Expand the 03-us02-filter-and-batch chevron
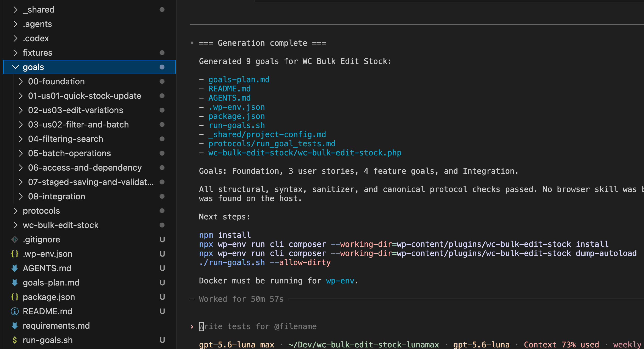Screen dimensions: 644x349 tap(21, 125)
